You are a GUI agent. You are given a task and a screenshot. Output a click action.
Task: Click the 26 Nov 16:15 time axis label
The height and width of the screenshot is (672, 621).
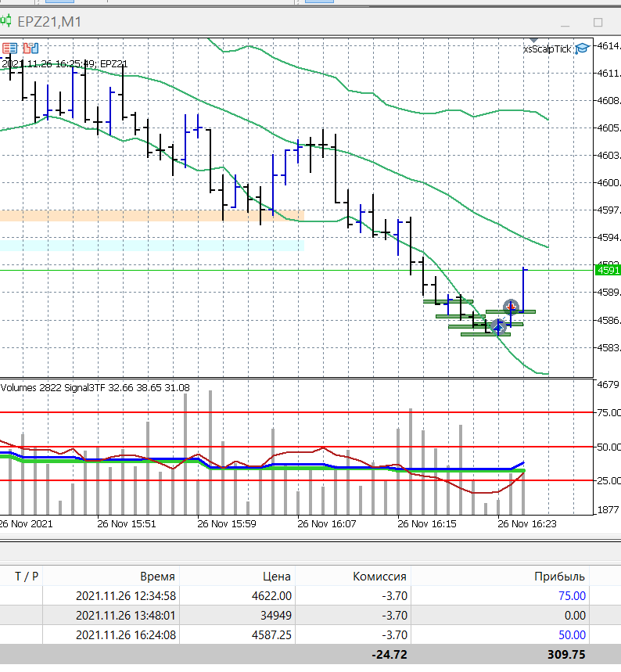tap(427, 523)
